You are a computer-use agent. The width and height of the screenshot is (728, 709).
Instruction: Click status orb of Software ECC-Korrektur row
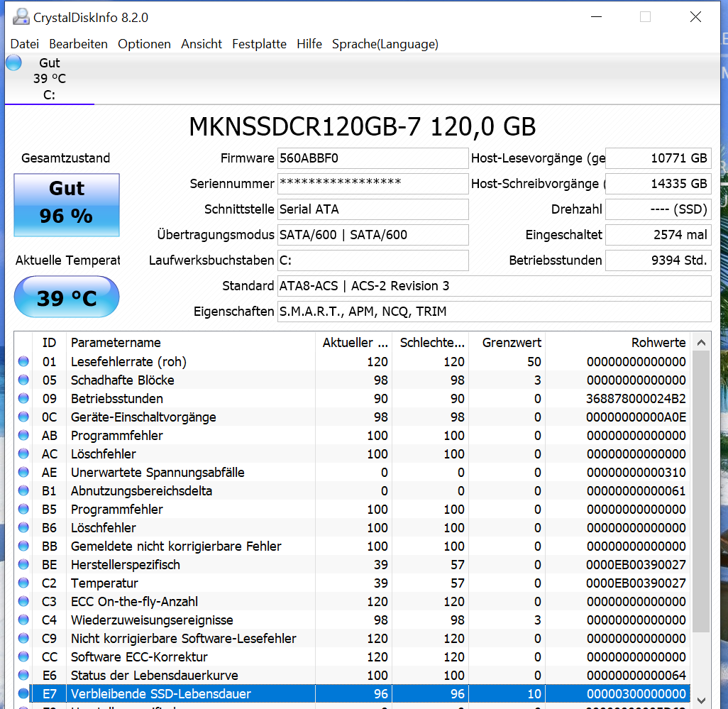[23, 657]
